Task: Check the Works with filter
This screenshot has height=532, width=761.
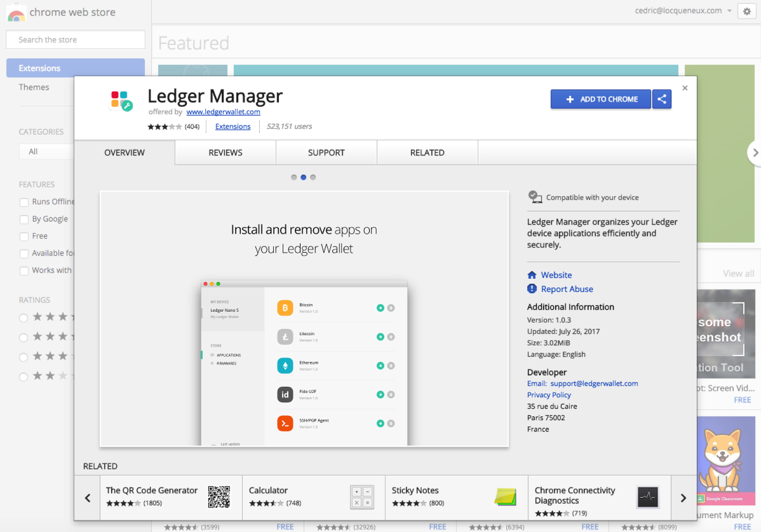Action: point(24,270)
